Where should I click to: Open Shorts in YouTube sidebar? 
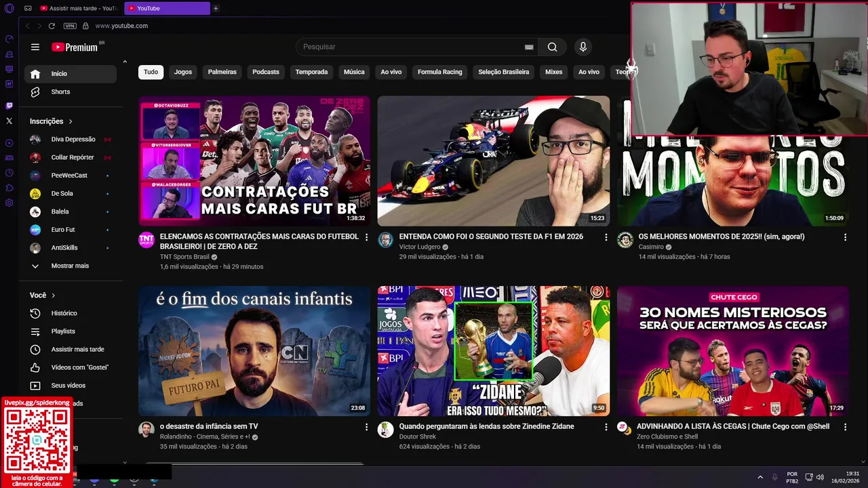(x=71, y=91)
